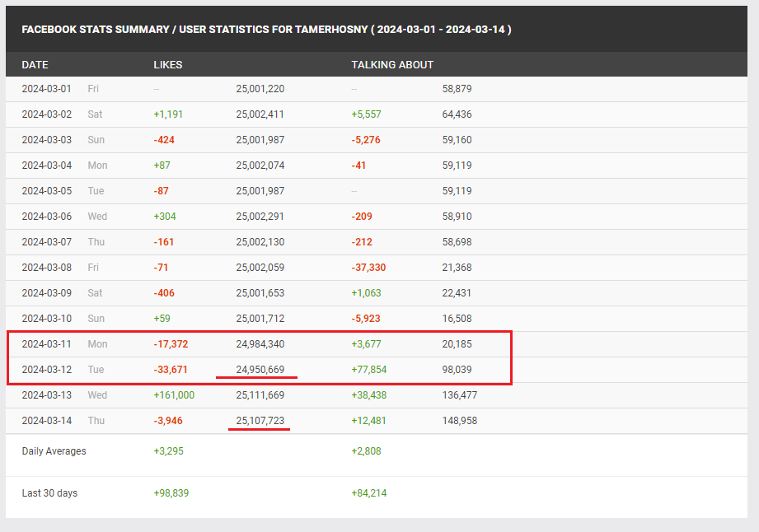
Task: Click likes total 25,001,653
Action: click(260, 293)
